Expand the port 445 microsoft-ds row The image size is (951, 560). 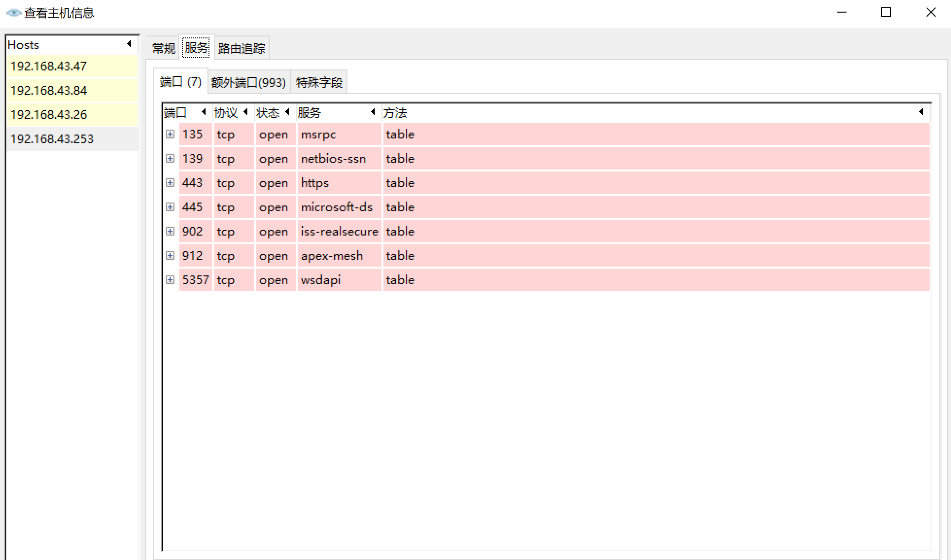point(170,207)
